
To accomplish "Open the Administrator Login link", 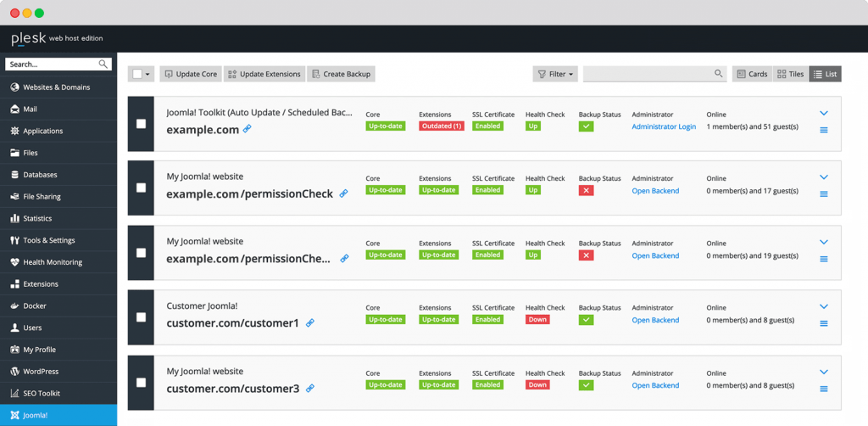I will click(x=664, y=126).
